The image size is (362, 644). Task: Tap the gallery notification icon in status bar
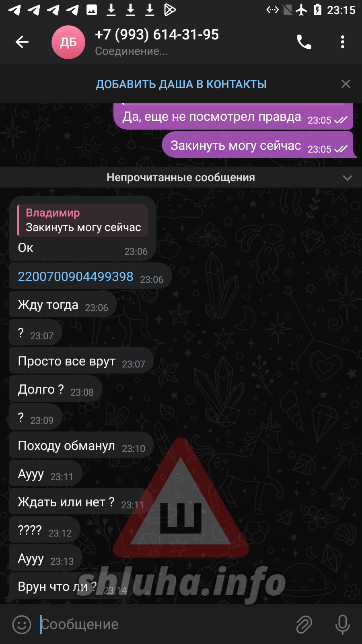(x=92, y=10)
